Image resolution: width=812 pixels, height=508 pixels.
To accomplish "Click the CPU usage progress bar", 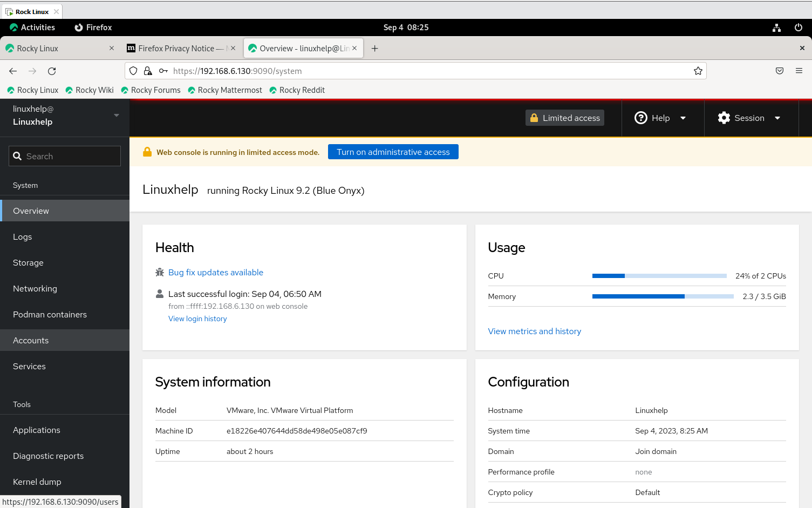I will click(x=659, y=276).
